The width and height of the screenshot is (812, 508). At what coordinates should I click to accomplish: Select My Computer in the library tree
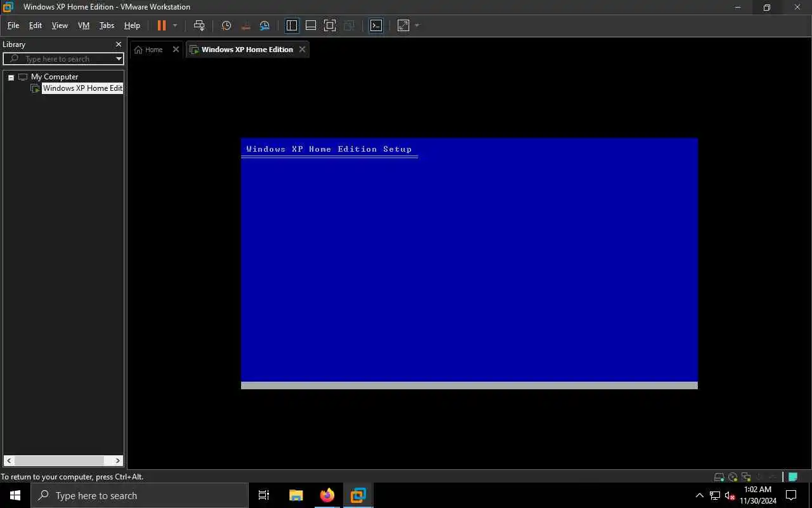(x=55, y=77)
